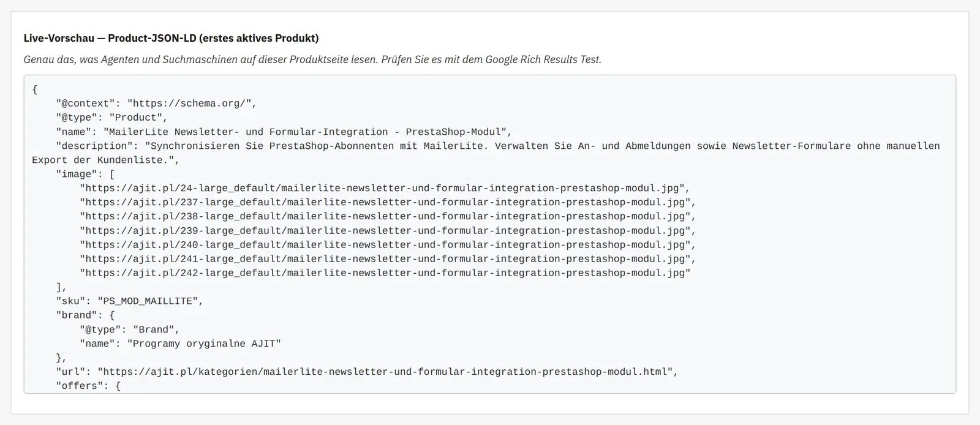
Task: Click the image array opening bracket line
Action: 85,174
